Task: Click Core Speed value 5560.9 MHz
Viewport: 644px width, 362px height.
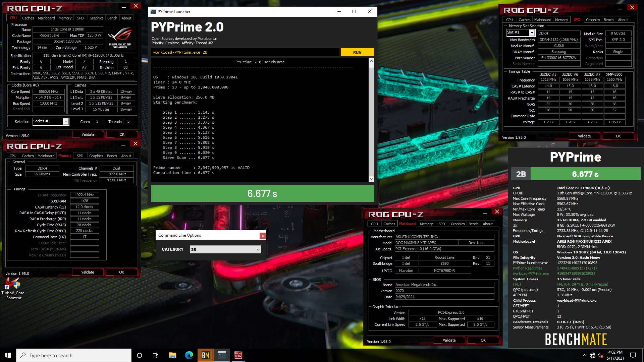Action: click(x=48, y=92)
